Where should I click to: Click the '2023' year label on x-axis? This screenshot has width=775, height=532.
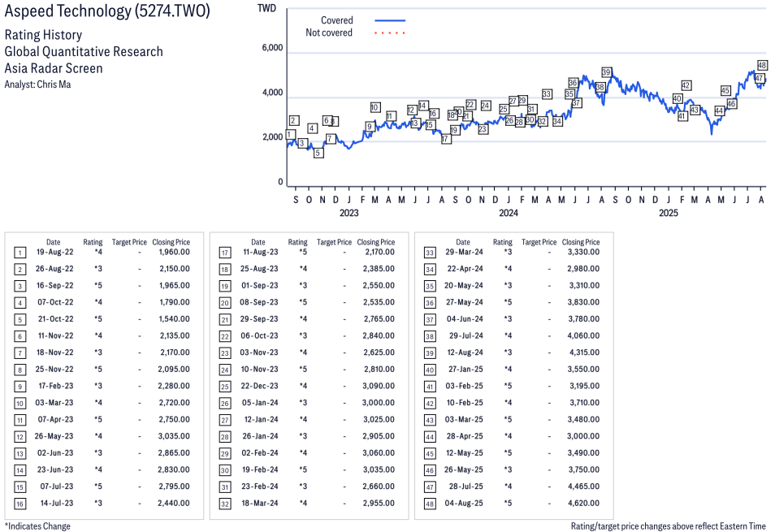click(x=349, y=213)
